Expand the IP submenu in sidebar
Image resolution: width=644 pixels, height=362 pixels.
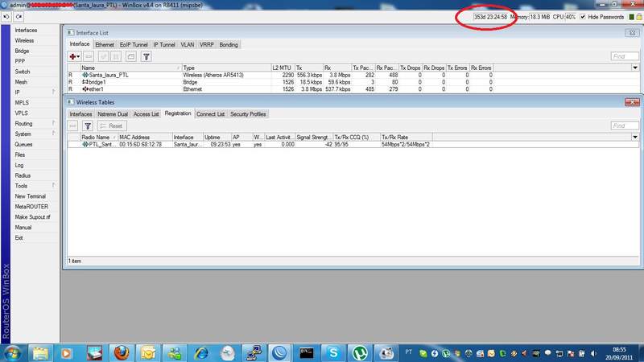coord(54,93)
